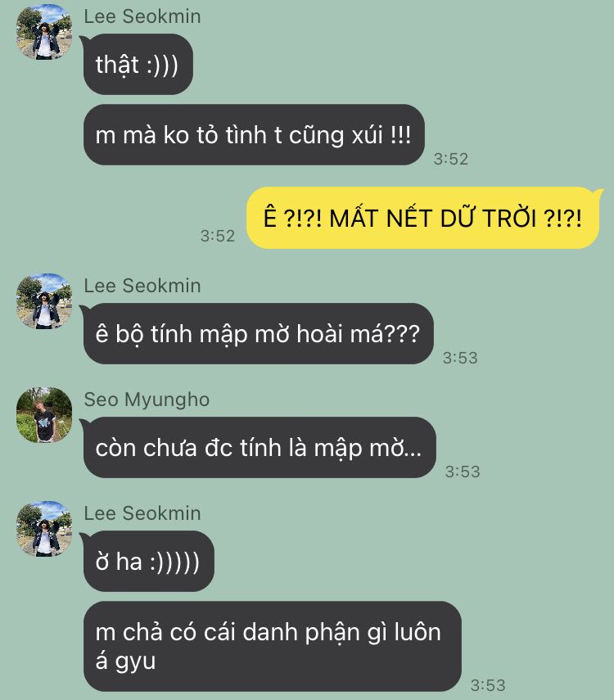Select the 'ê bộ tính mập mờ hoài má???' message

tap(258, 333)
